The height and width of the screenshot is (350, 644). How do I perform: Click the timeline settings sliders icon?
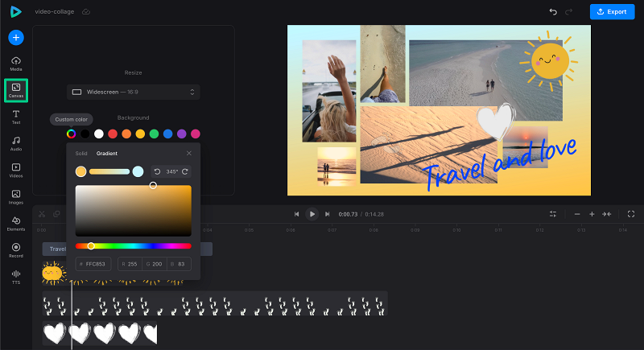pyautogui.click(x=553, y=214)
